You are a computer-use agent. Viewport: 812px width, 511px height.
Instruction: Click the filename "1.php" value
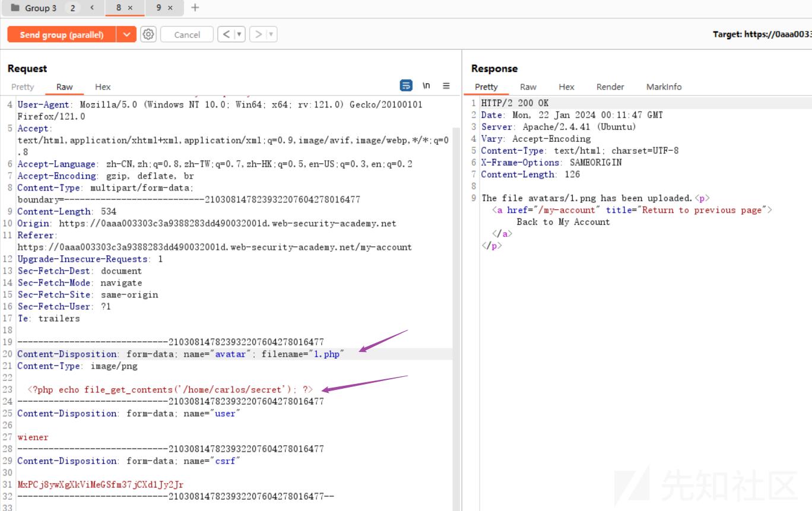(x=328, y=354)
